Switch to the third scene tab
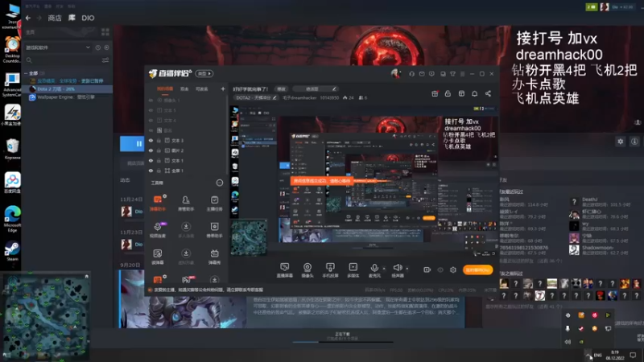Screen dimensions: 644x362 [x=202, y=89]
